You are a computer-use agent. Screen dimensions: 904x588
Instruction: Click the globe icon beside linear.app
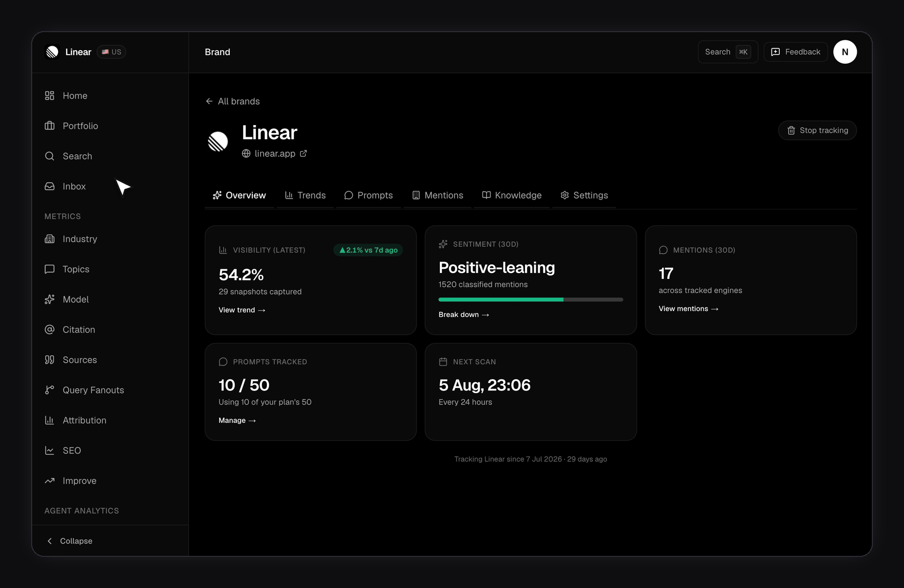[x=246, y=153]
